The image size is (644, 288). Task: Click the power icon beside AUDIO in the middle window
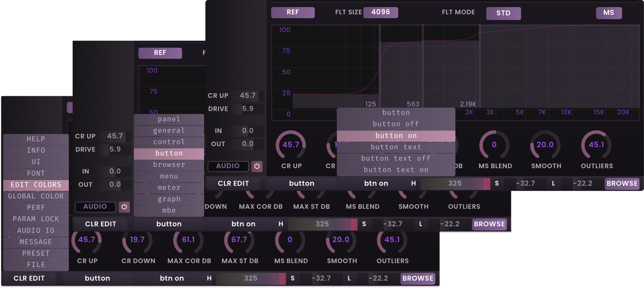(x=124, y=207)
